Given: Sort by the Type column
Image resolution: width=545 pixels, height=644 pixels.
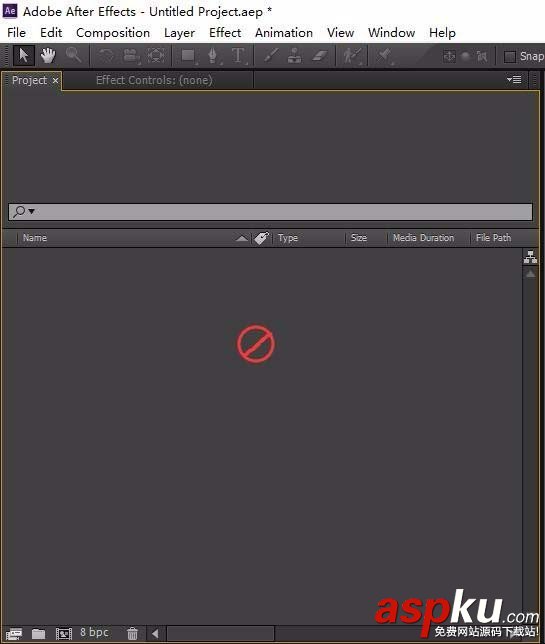Looking at the screenshot, I should (x=287, y=238).
